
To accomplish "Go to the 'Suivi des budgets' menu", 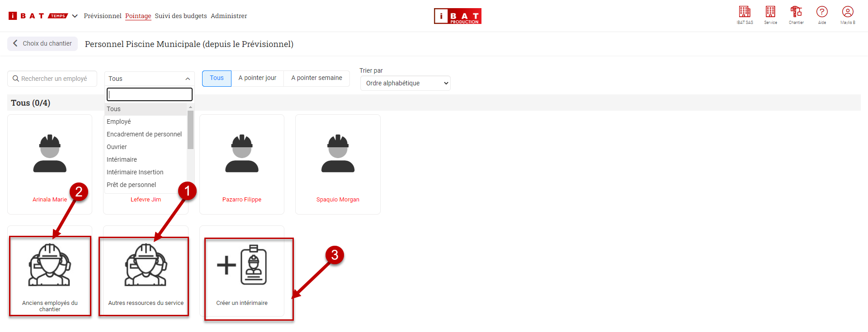I will (181, 16).
